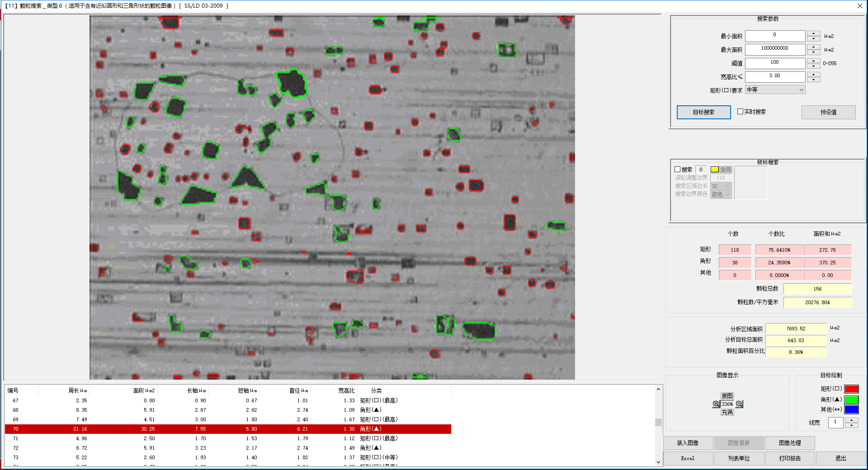Viewport: 868px width, 470px height.
Task: Increase the 线宽 line width spinner
Action: (x=851, y=420)
